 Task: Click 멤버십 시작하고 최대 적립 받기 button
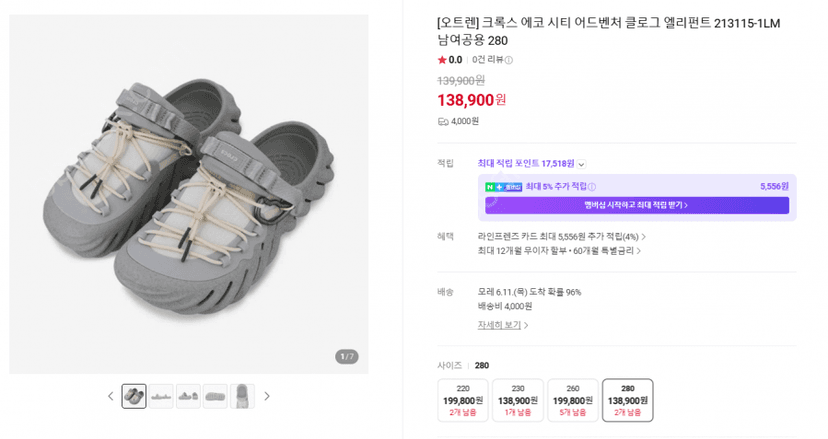coord(637,205)
